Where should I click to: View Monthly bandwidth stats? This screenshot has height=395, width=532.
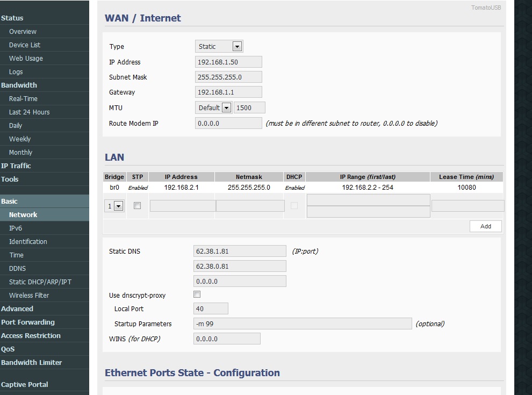coord(21,153)
